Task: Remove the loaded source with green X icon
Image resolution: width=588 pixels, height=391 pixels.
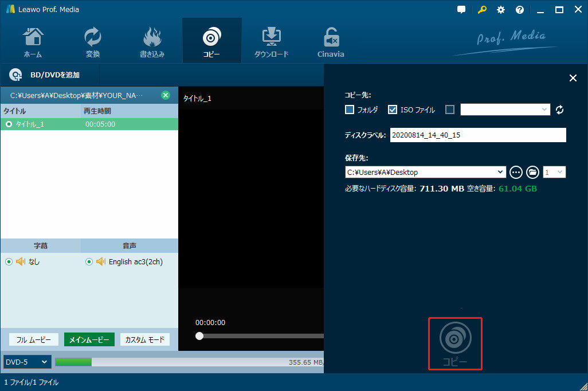Action: 166,95
